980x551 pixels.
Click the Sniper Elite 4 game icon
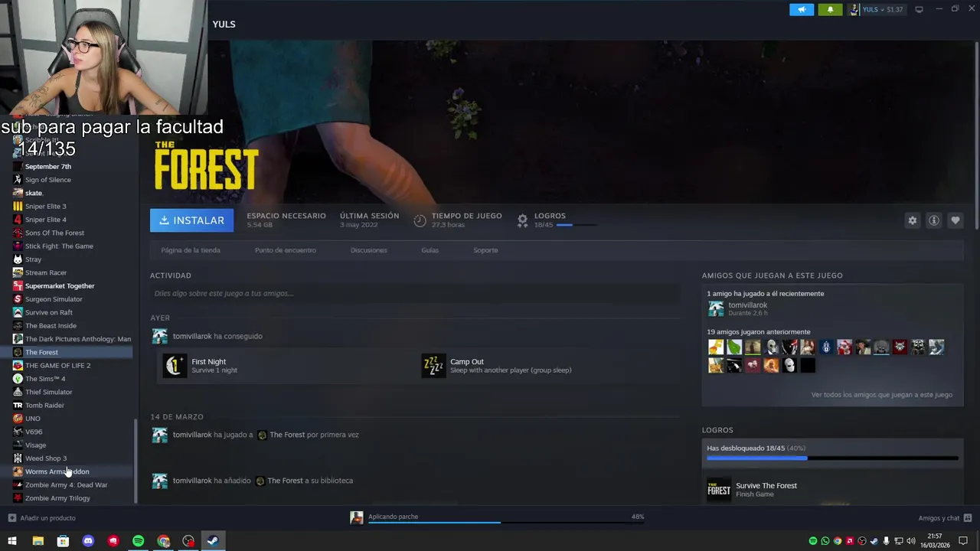click(x=18, y=220)
